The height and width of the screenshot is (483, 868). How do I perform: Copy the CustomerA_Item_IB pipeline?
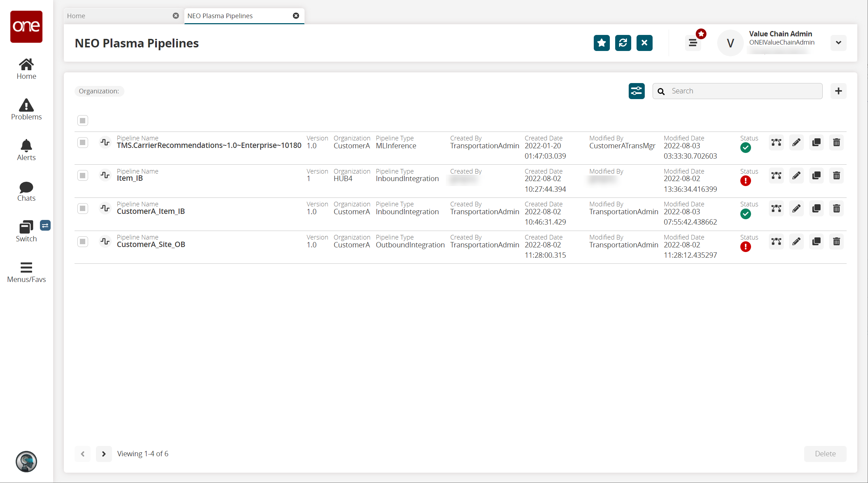click(816, 209)
